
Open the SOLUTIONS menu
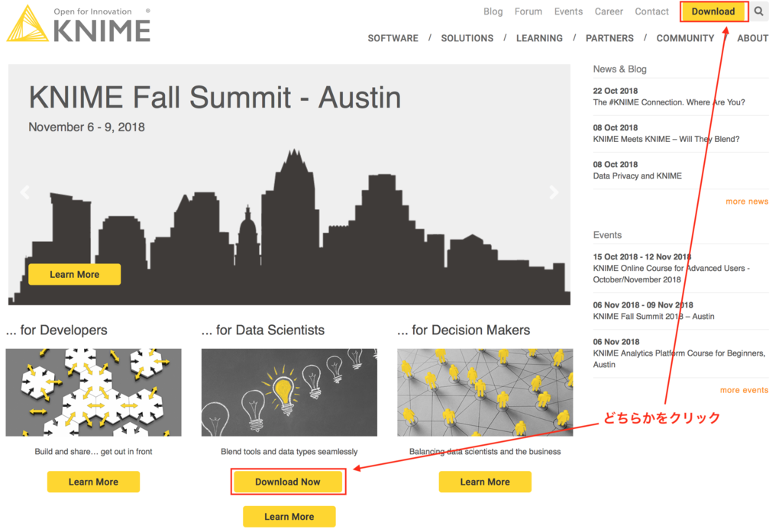coord(467,38)
